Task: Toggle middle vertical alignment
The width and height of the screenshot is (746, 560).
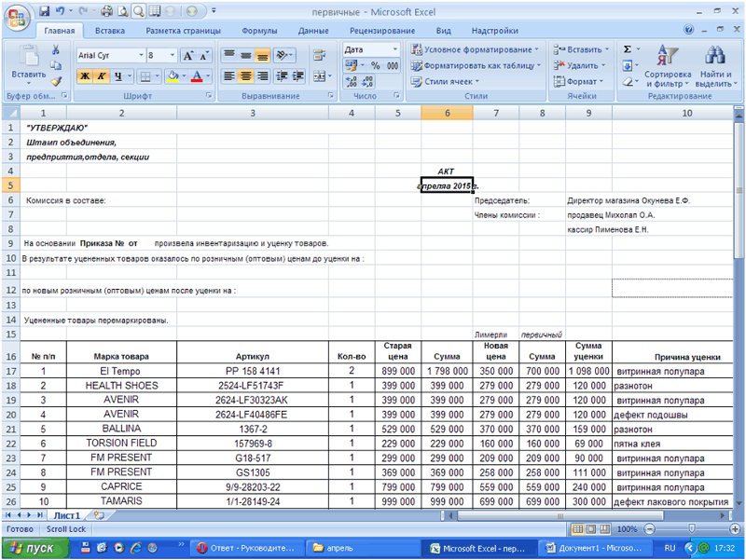Action: tap(245, 56)
